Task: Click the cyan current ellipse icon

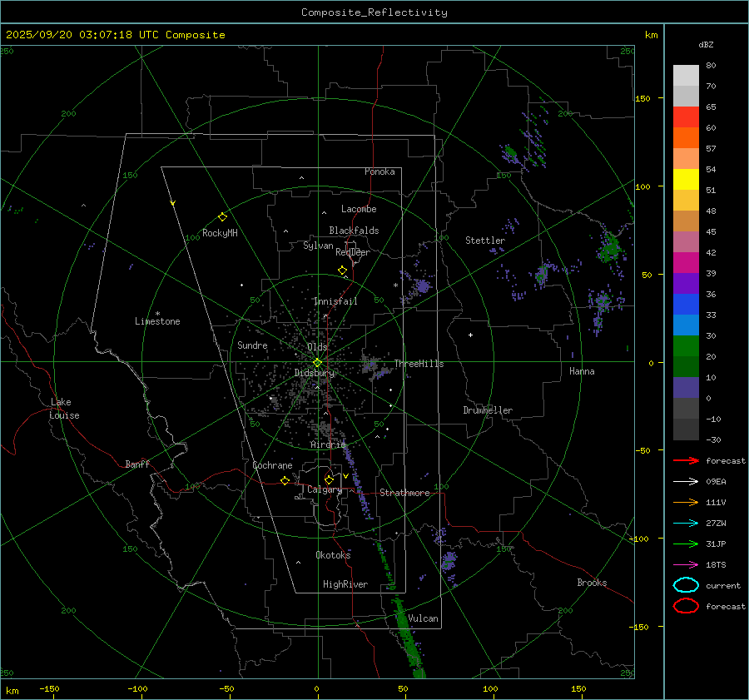Action: [686, 585]
